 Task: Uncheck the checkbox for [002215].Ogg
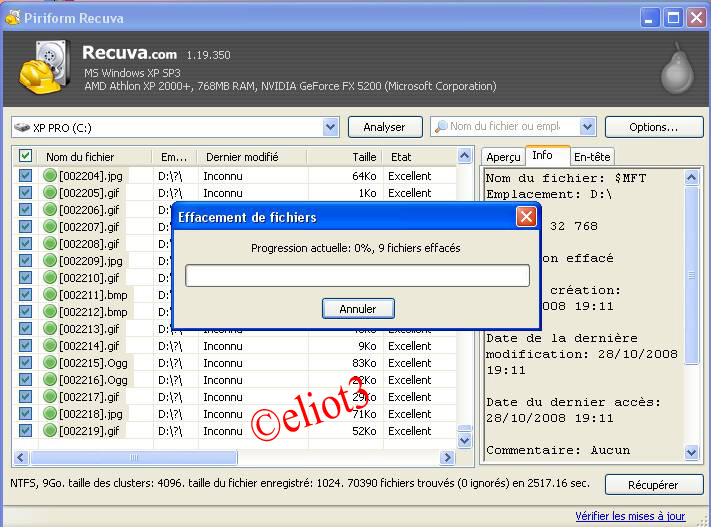pyautogui.click(x=25, y=363)
